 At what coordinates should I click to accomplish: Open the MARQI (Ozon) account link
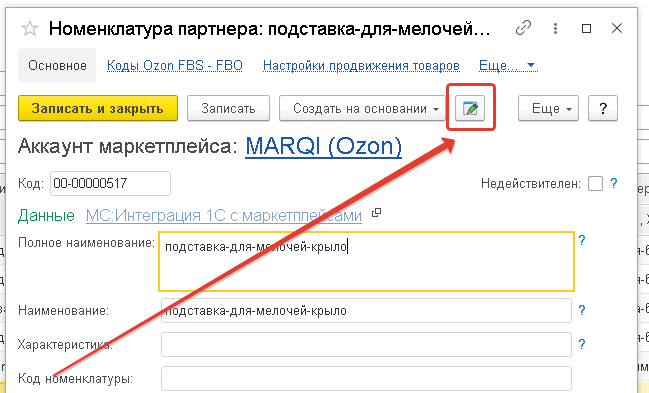(323, 146)
